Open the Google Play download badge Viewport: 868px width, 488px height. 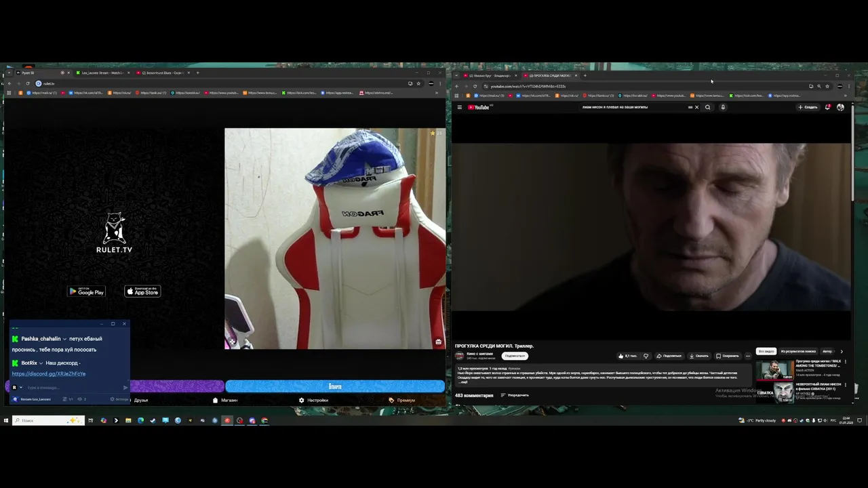[x=86, y=291]
